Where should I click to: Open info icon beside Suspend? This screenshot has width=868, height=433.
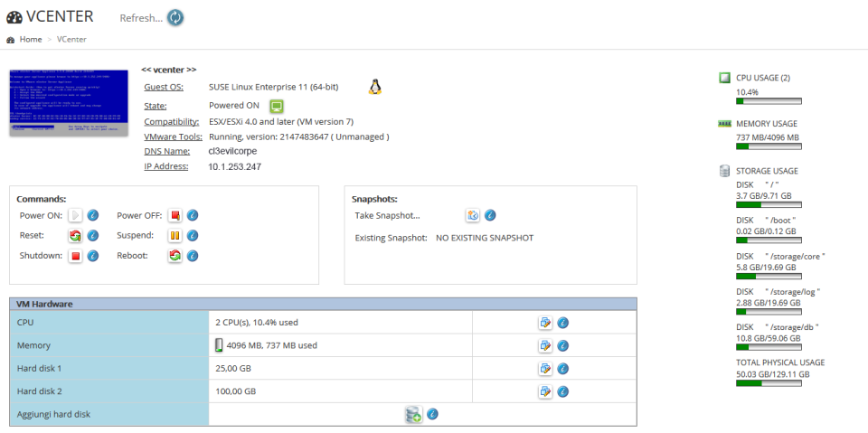(x=193, y=235)
